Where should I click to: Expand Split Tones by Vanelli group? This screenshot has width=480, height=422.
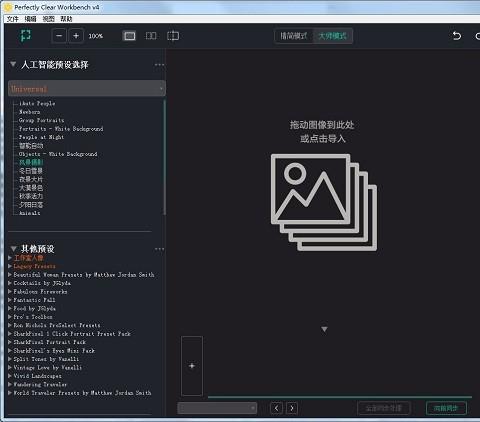[10, 359]
